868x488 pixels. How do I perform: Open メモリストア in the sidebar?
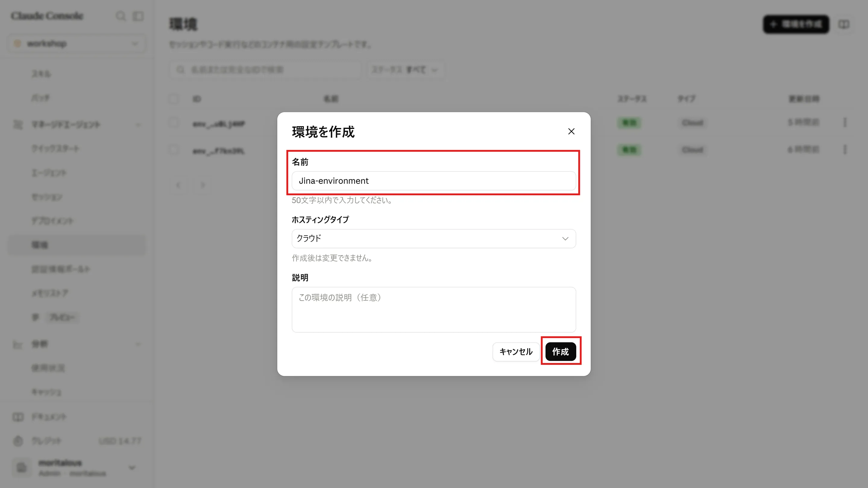point(50,293)
